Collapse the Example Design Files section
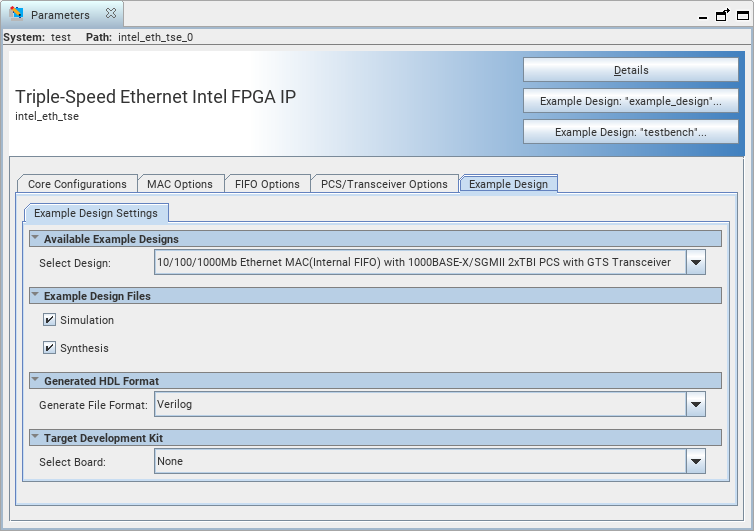The image size is (754, 531). point(36,296)
